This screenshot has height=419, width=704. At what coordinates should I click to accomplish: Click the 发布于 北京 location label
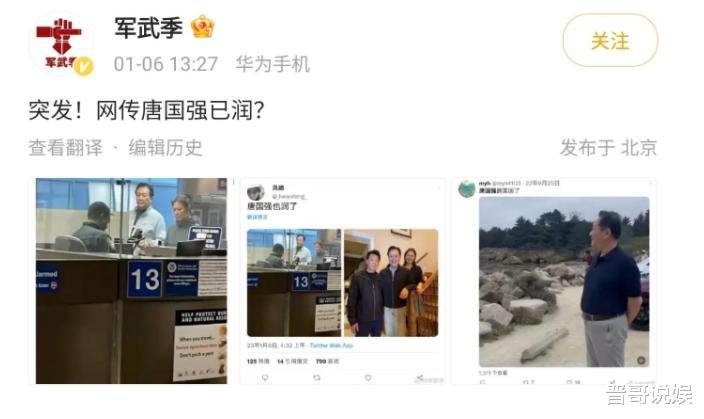tap(608, 148)
